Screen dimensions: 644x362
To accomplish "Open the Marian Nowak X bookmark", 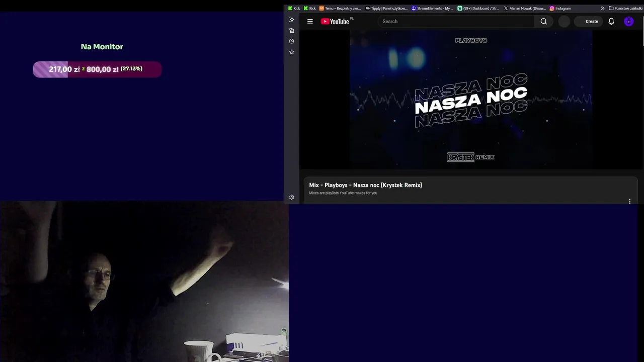I will pos(525,8).
